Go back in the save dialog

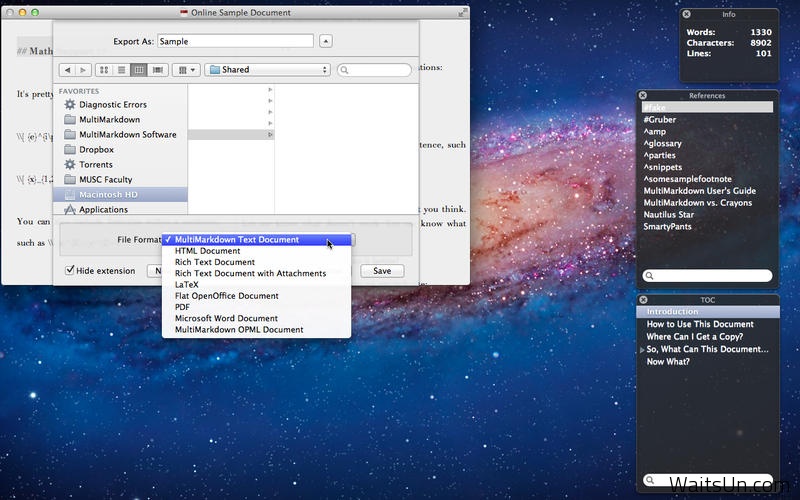pos(67,70)
